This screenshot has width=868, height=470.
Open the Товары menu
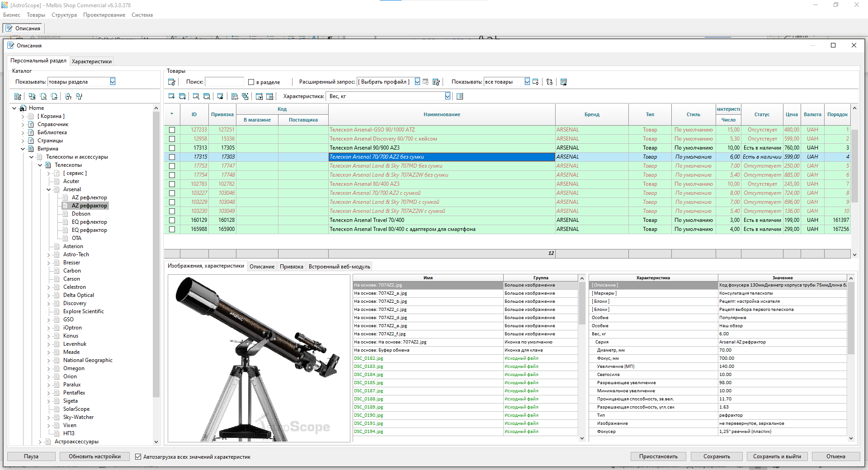(36, 15)
